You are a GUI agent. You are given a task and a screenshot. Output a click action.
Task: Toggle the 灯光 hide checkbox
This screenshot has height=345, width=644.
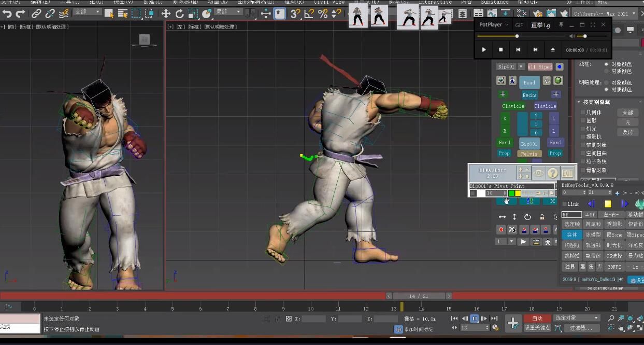click(583, 129)
